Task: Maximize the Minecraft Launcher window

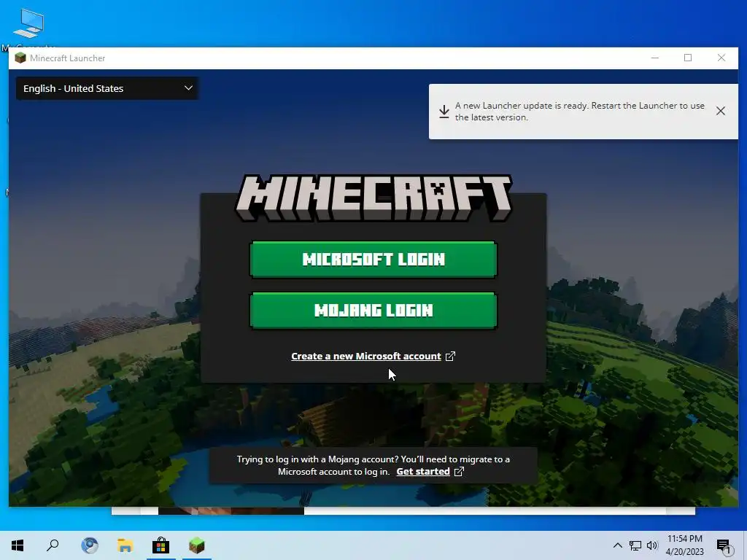Action: tap(687, 58)
